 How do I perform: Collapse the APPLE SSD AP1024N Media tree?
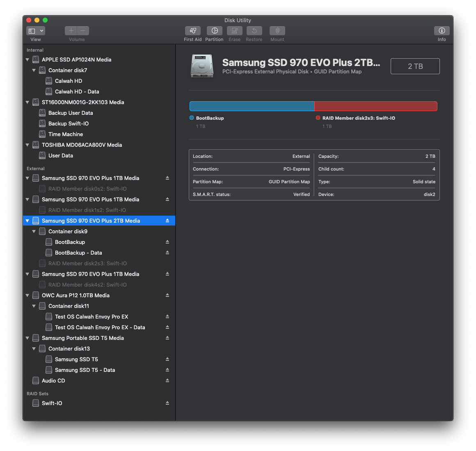pos(27,60)
